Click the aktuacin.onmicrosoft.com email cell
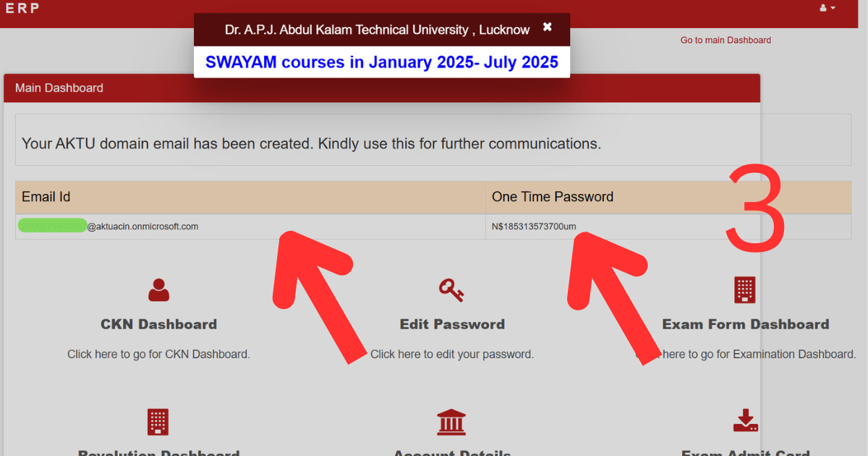This screenshot has width=868, height=456. [250, 227]
